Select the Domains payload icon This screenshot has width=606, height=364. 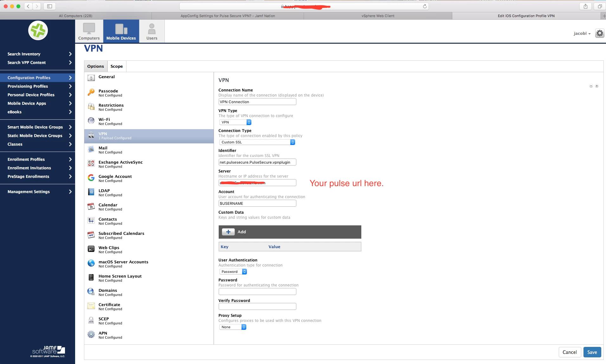click(91, 292)
